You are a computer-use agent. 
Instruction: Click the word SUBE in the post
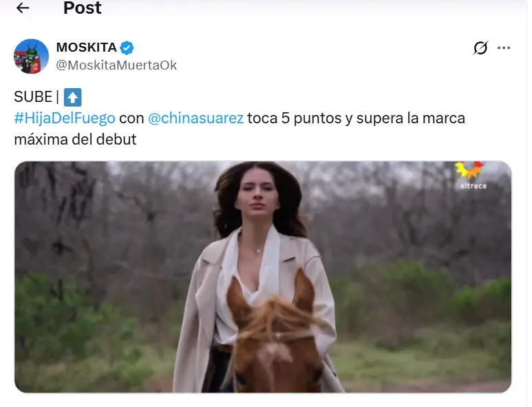click(x=33, y=96)
